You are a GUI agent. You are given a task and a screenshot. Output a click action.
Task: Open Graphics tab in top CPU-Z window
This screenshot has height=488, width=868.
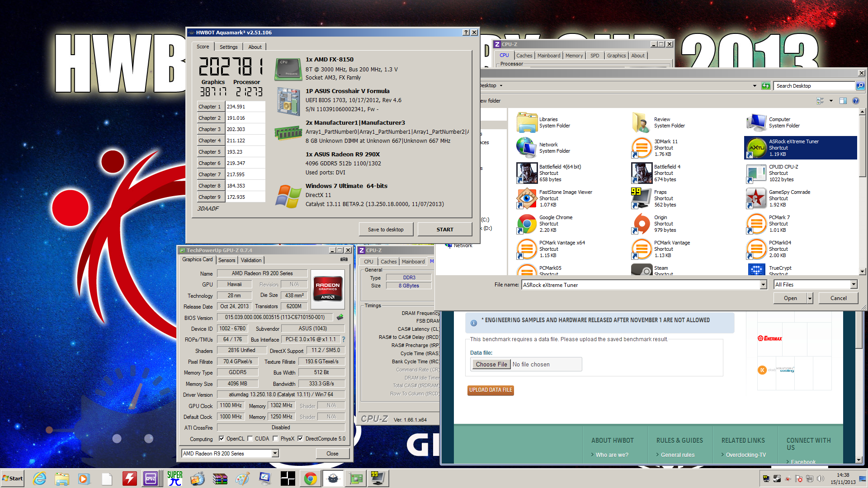coord(616,56)
